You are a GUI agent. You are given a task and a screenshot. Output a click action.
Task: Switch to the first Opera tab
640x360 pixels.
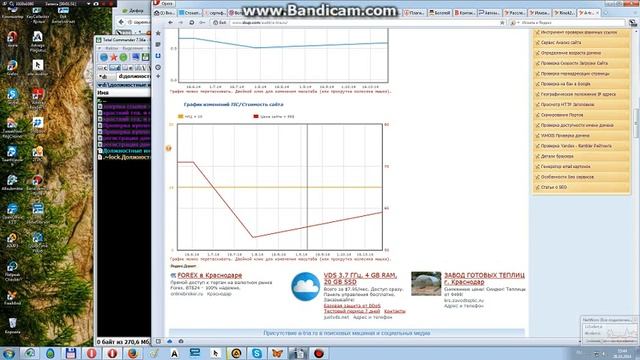[164, 13]
